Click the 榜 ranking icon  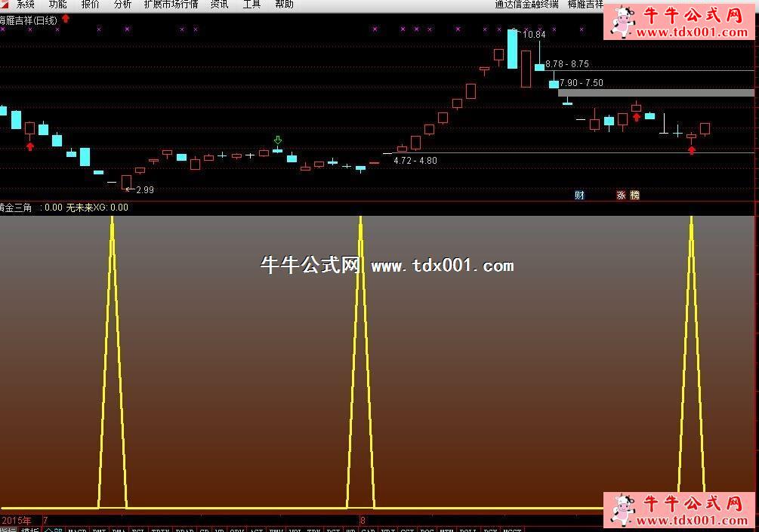[x=634, y=195]
